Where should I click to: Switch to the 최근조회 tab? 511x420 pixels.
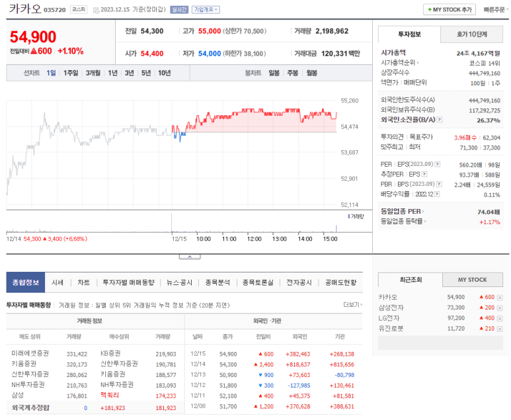411,280
